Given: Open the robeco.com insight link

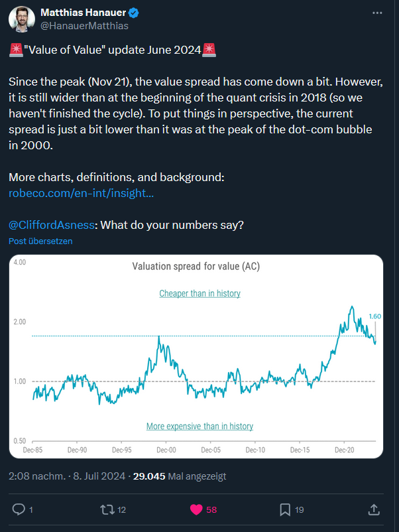Looking at the screenshot, I should click(81, 193).
